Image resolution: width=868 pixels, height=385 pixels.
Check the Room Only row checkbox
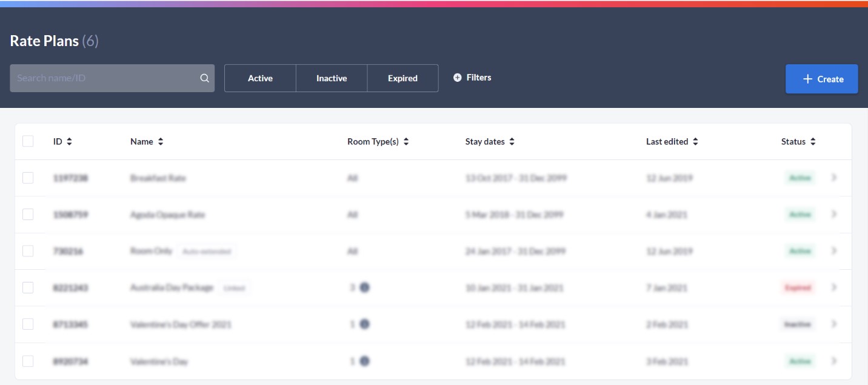coord(28,250)
